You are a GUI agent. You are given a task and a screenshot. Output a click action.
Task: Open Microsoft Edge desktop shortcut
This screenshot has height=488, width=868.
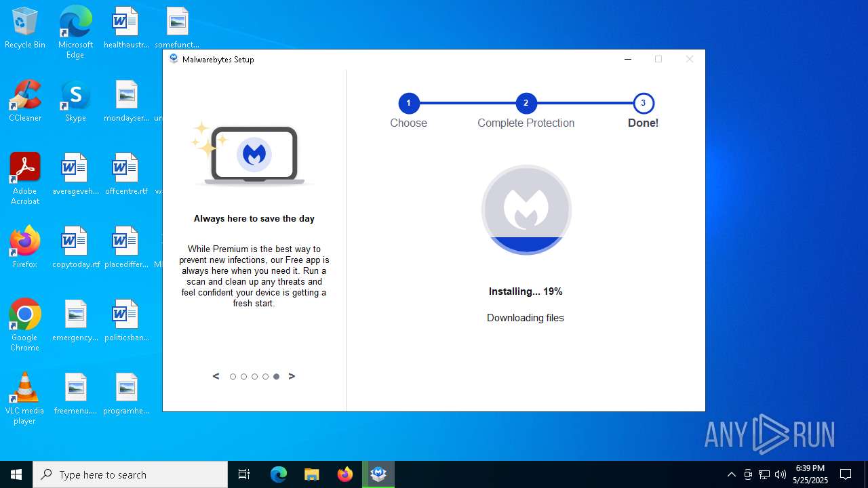[75, 32]
